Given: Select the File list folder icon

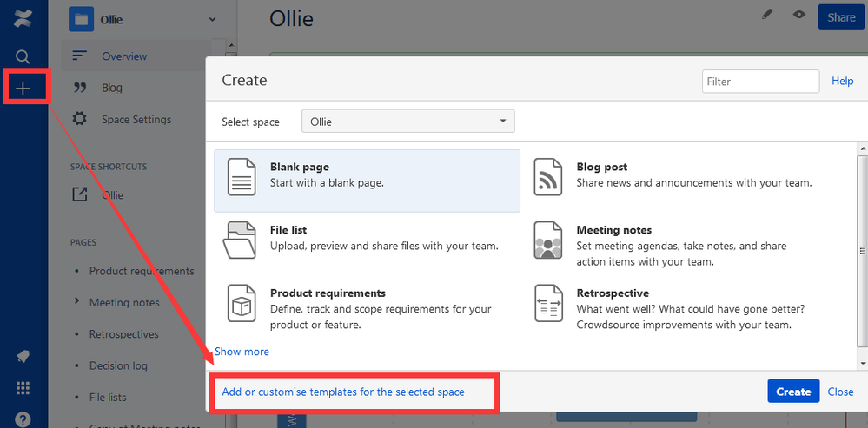Looking at the screenshot, I should (240, 240).
